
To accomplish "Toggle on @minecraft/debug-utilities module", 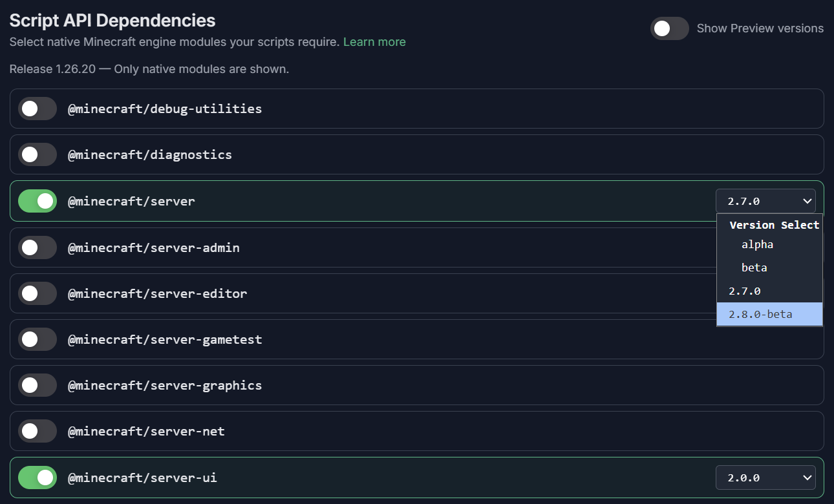I will (37, 109).
